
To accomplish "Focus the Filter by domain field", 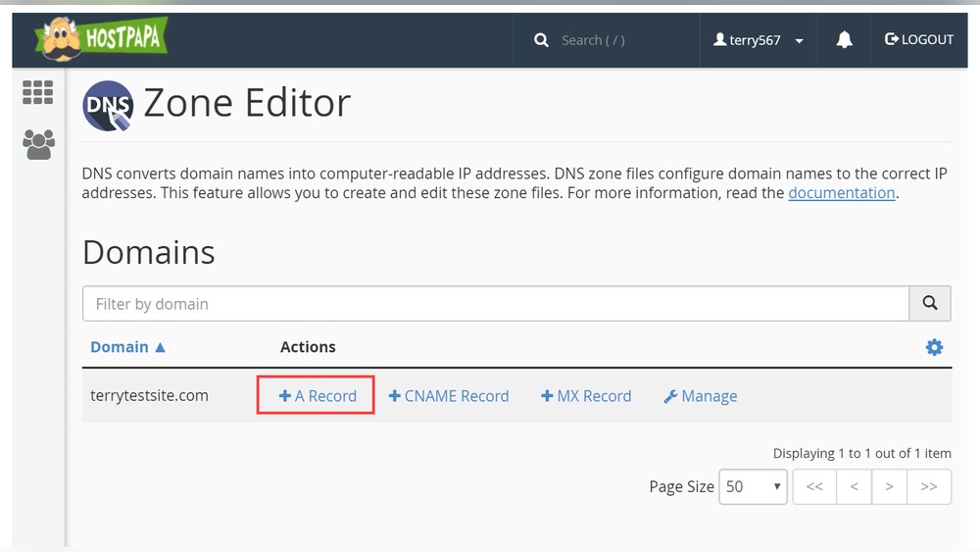I will click(x=496, y=304).
